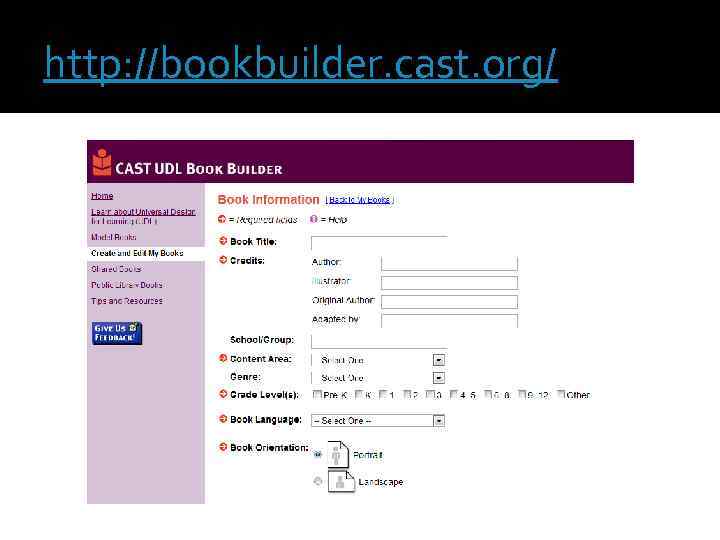Click the required-field icon next to Book Title

[x=223, y=241]
